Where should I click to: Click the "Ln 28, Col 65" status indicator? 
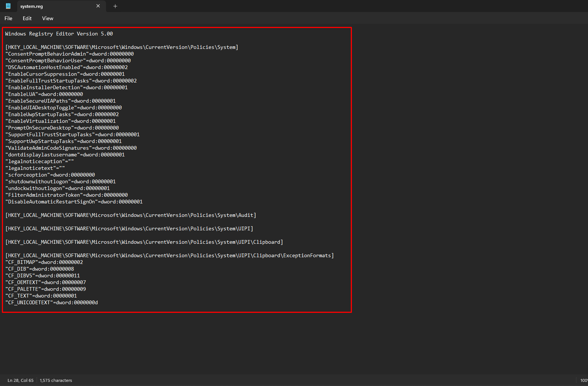pyautogui.click(x=21, y=380)
